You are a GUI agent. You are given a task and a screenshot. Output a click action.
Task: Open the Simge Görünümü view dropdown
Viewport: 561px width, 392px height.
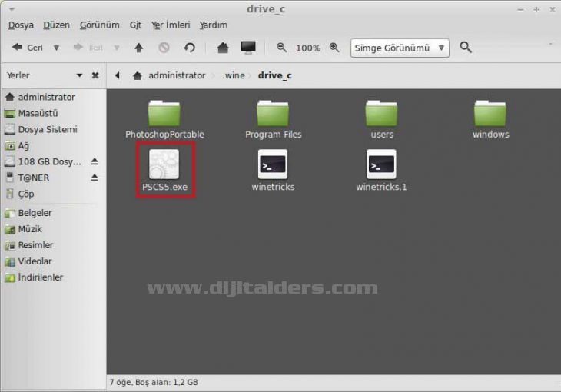click(x=400, y=48)
